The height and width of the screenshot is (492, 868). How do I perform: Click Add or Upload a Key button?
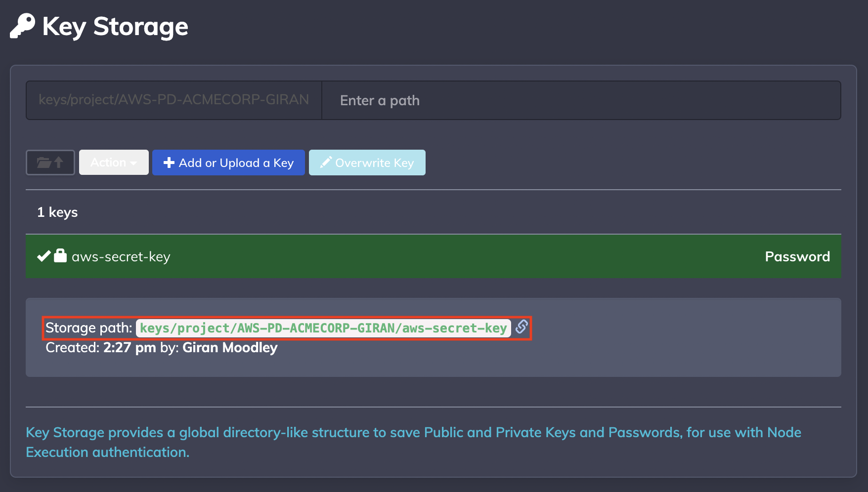(x=228, y=163)
